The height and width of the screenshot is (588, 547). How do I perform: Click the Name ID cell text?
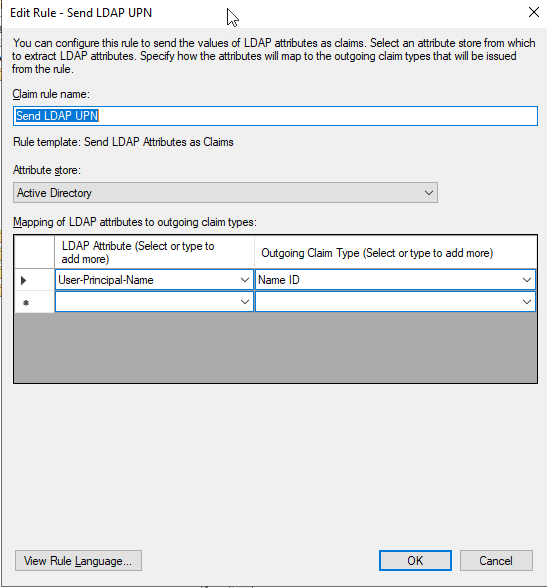279,280
